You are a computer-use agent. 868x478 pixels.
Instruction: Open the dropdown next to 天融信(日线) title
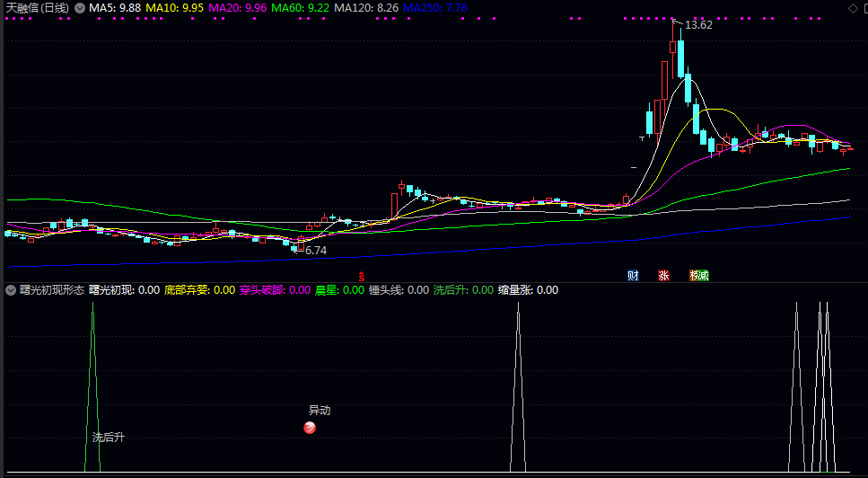pyautogui.click(x=80, y=8)
